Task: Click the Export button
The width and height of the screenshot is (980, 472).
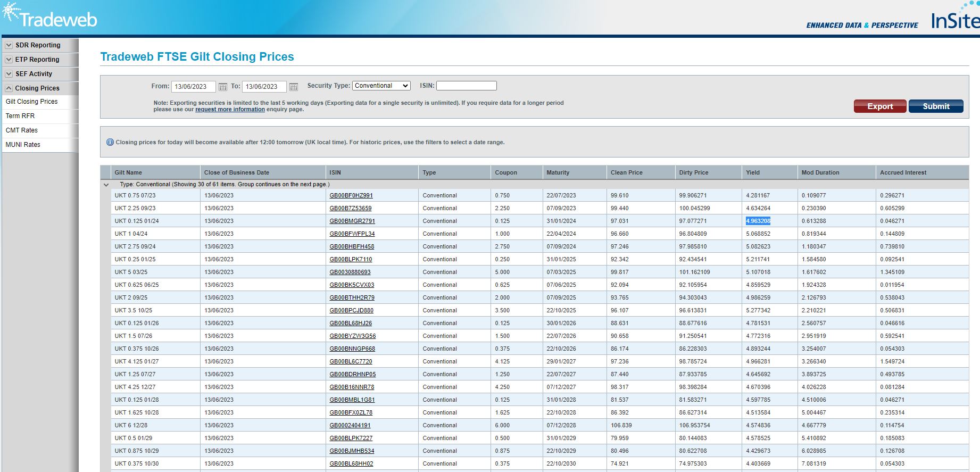Action: pos(881,106)
